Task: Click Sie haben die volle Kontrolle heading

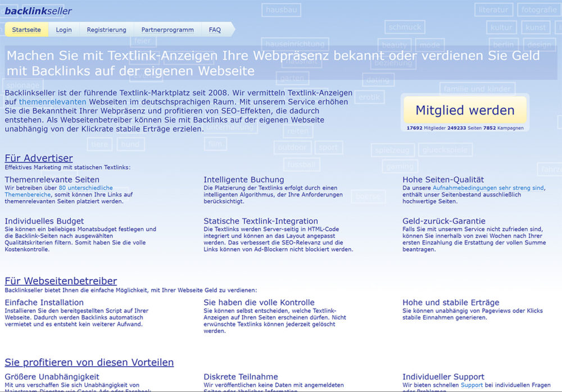Action: (x=259, y=302)
